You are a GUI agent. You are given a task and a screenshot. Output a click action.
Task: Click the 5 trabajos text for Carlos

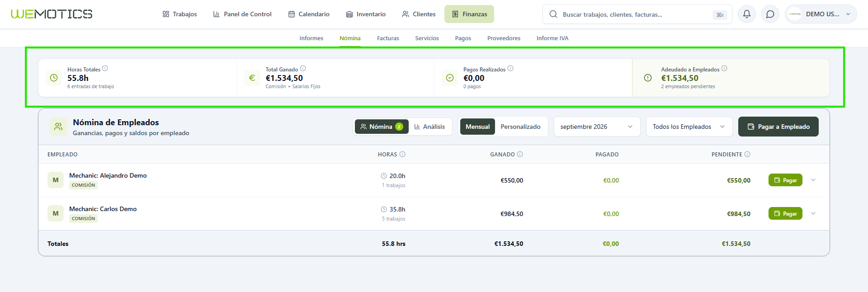(x=393, y=219)
